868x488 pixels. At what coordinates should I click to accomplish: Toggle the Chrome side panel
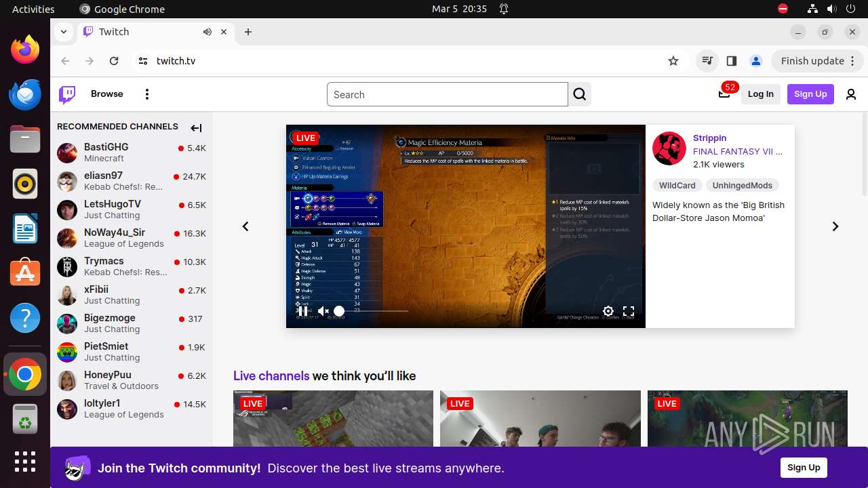(732, 61)
